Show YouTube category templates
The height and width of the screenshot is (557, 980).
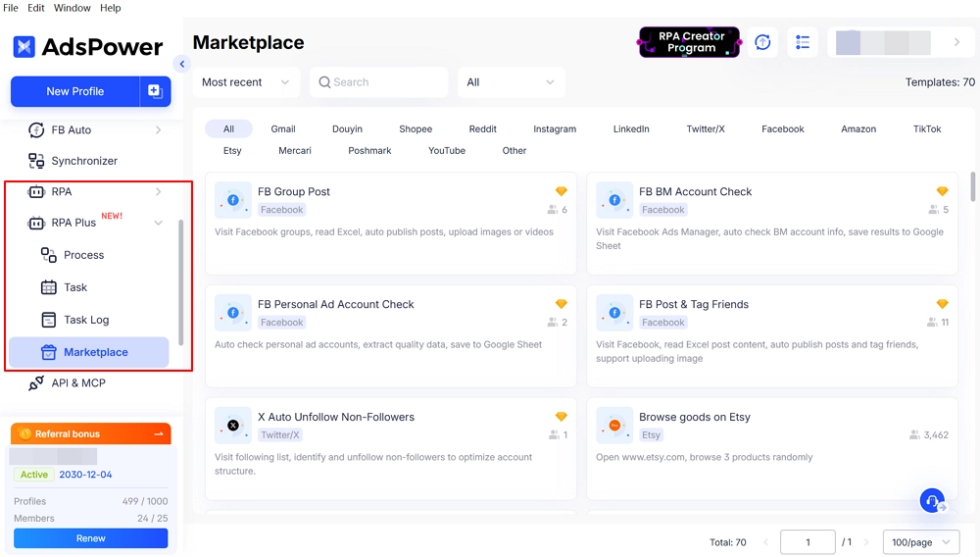point(447,151)
